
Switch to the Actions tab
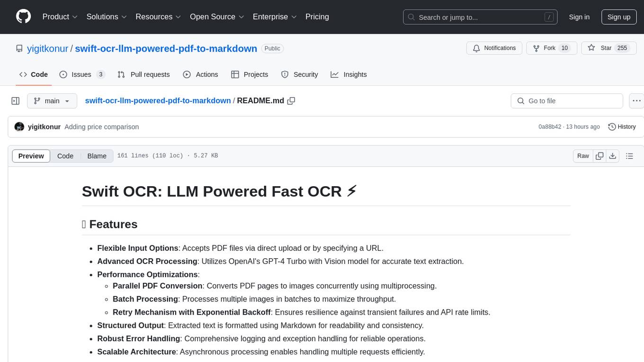(200, 74)
